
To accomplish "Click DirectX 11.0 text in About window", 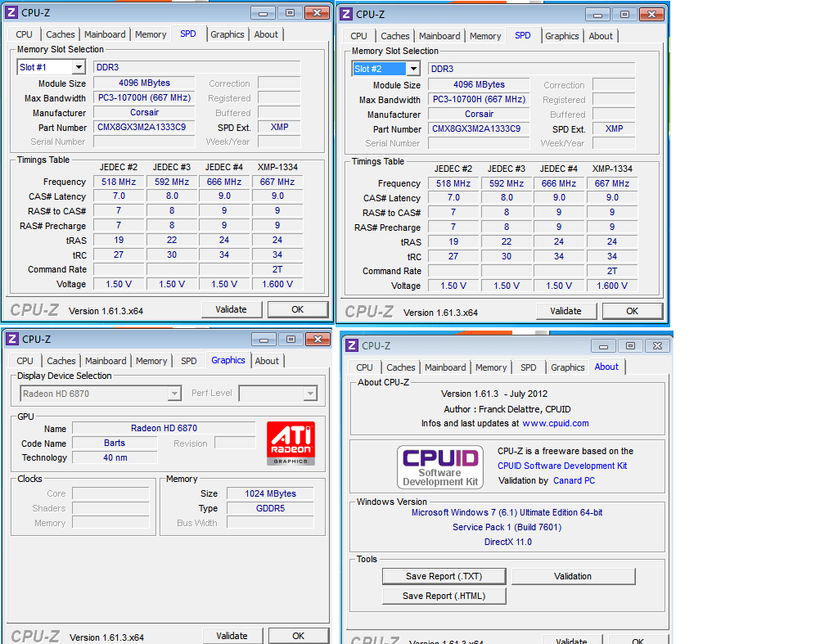I will click(x=507, y=542).
